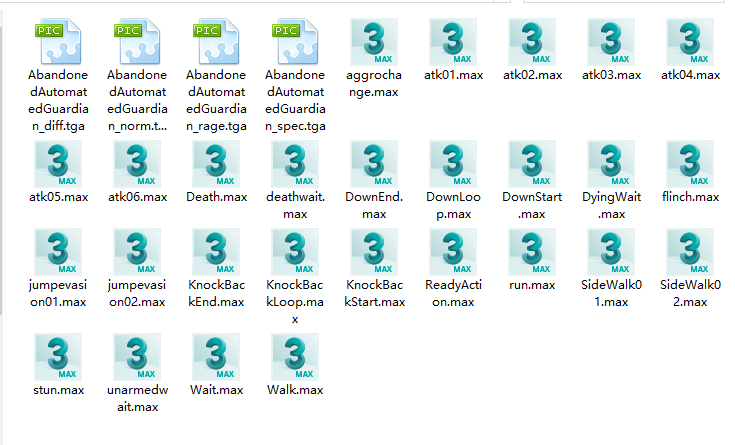Click the 'run.max' file name label
Viewport: 735px width, 445px height.
(532, 285)
